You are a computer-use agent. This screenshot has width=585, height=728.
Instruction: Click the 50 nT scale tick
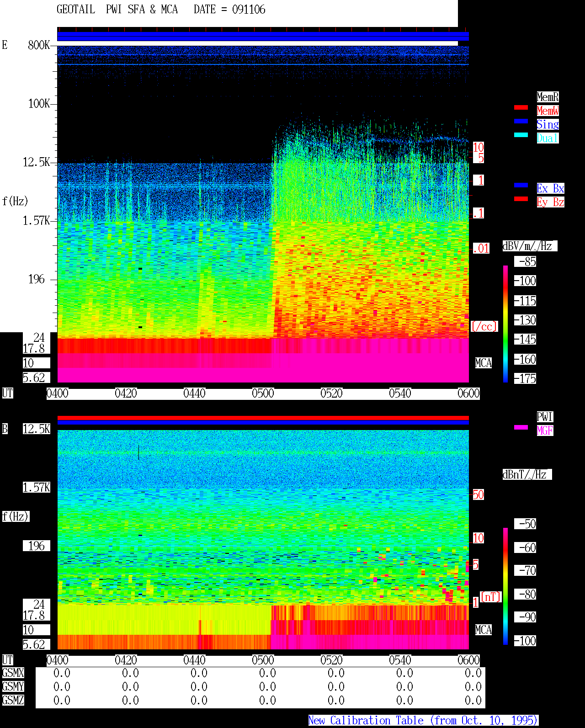point(478,494)
